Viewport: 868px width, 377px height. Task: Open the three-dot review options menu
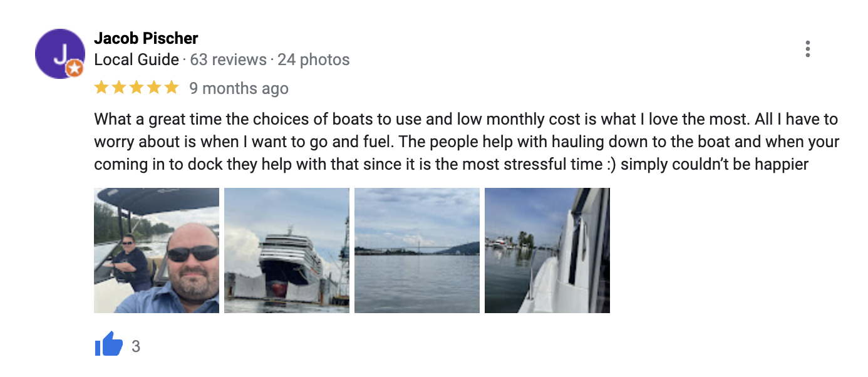(x=808, y=49)
